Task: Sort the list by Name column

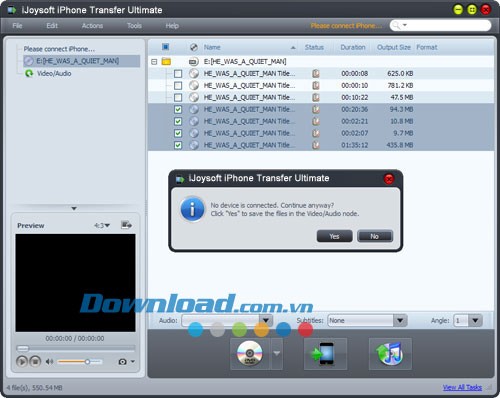Action: (x=212, y=47)
